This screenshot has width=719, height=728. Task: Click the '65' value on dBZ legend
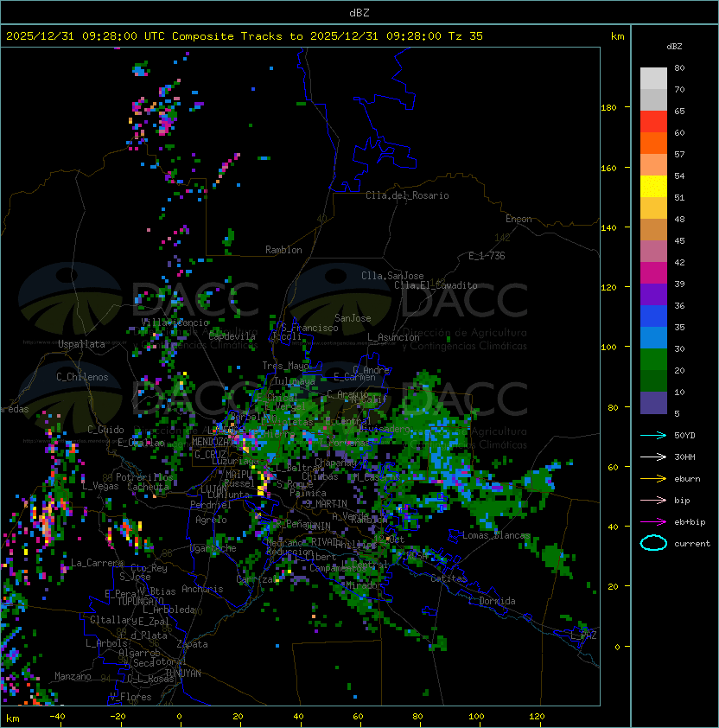coord(679,111)
